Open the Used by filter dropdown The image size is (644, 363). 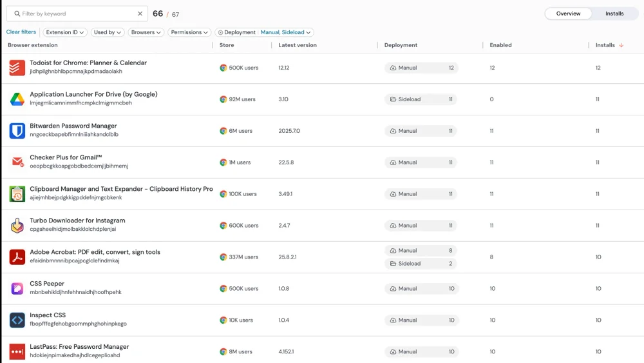pyautogui.click(x=107, y=32)
